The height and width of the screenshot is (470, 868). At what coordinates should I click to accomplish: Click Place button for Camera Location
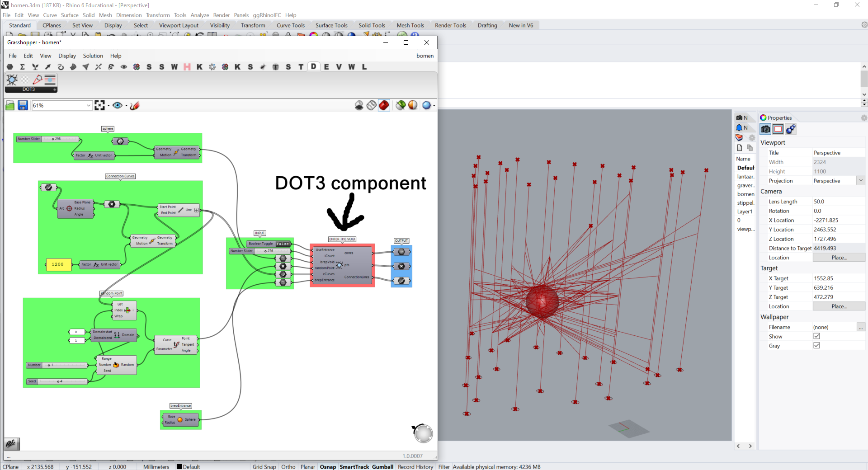839,258
